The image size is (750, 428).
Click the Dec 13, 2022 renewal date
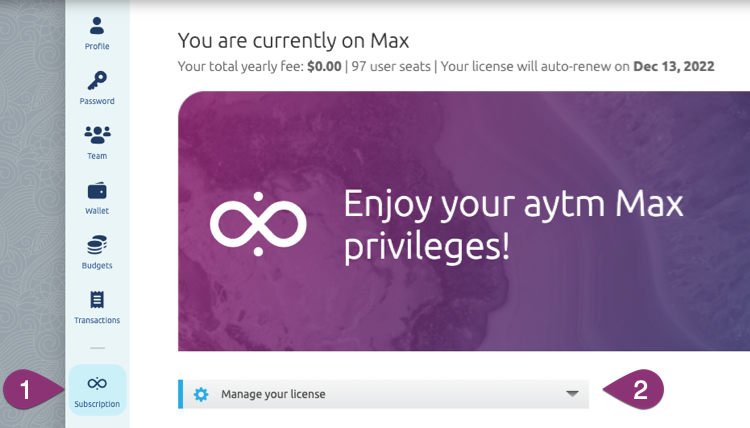click(675, 68)
